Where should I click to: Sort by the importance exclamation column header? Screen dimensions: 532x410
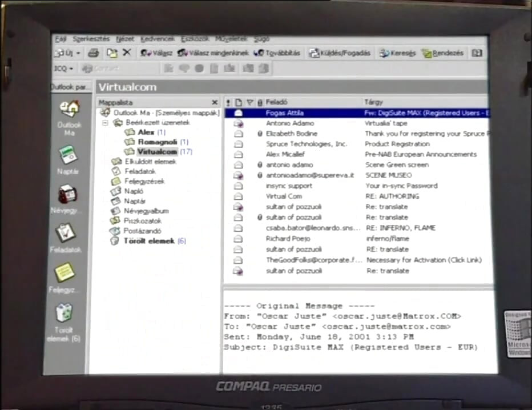[x=228, y=102]
